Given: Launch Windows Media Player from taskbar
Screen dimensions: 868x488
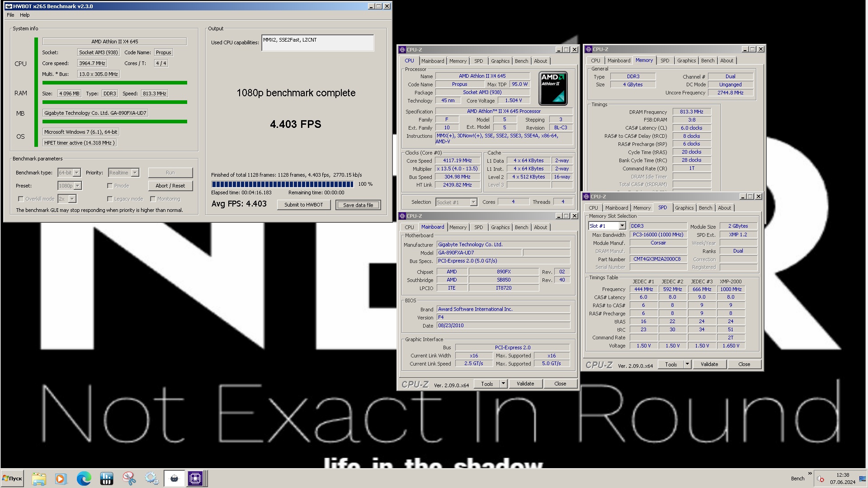Looking at the screenshot, I should pyautogui.click(x=61, y=479).
